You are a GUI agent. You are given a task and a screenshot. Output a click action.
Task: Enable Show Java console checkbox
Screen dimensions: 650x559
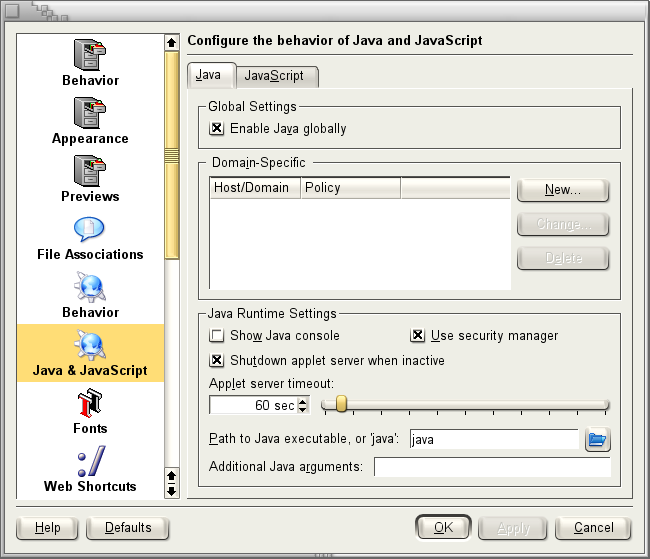tap(216, 335)
